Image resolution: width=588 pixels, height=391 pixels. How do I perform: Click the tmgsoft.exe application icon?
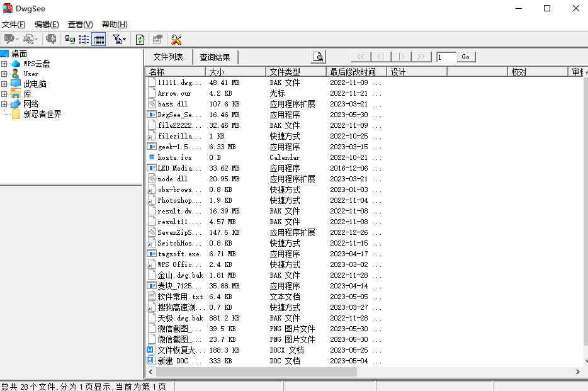[152, 254]
